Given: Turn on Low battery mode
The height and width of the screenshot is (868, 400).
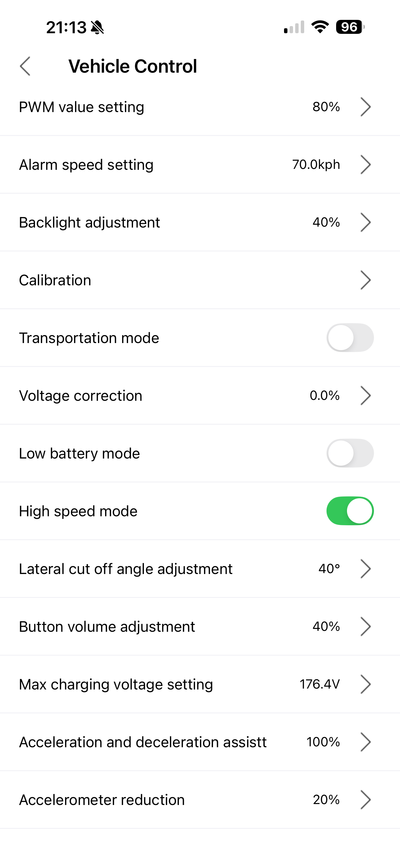Looking at the screenshot, I should pos(350,453).
